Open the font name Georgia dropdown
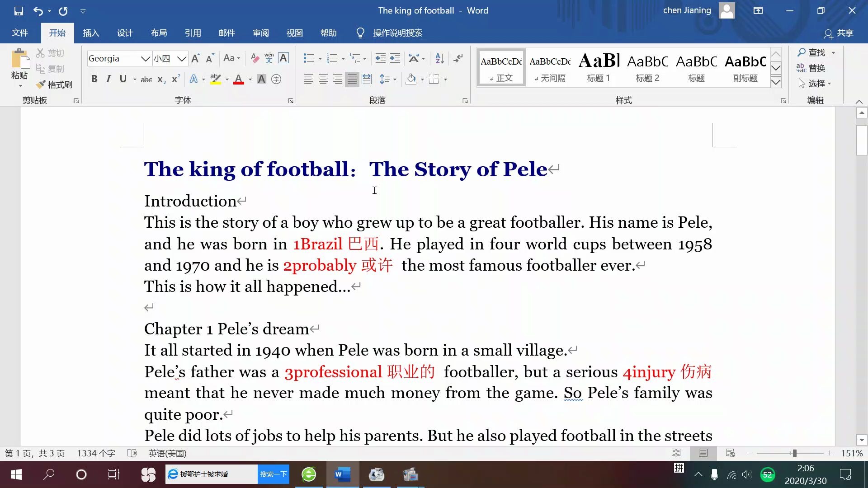The height and width of the screenshot is (488, 868). coord(145,59)
